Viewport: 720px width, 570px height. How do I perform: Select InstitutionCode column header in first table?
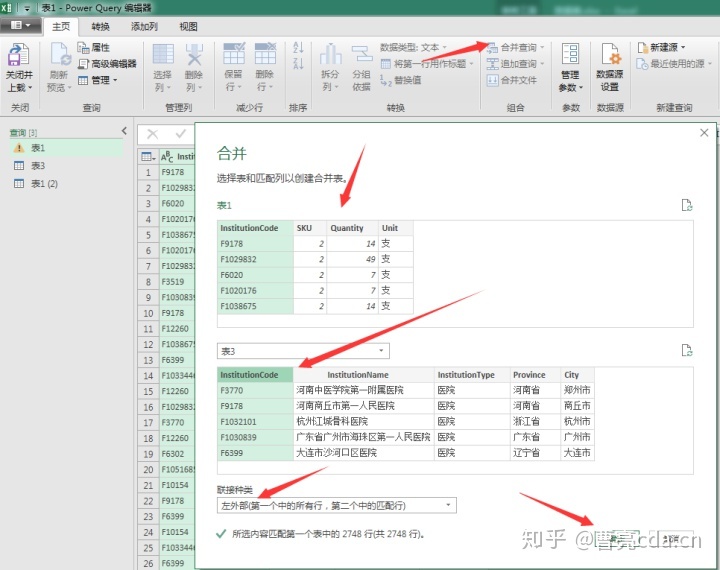pyautogui.click(x=255, y=228)
